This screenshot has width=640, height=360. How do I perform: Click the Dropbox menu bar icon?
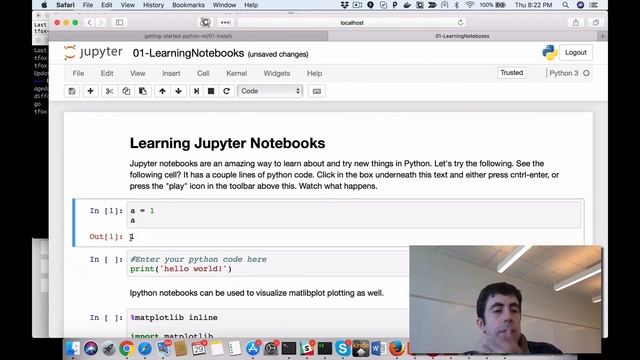tap(344, 5)
